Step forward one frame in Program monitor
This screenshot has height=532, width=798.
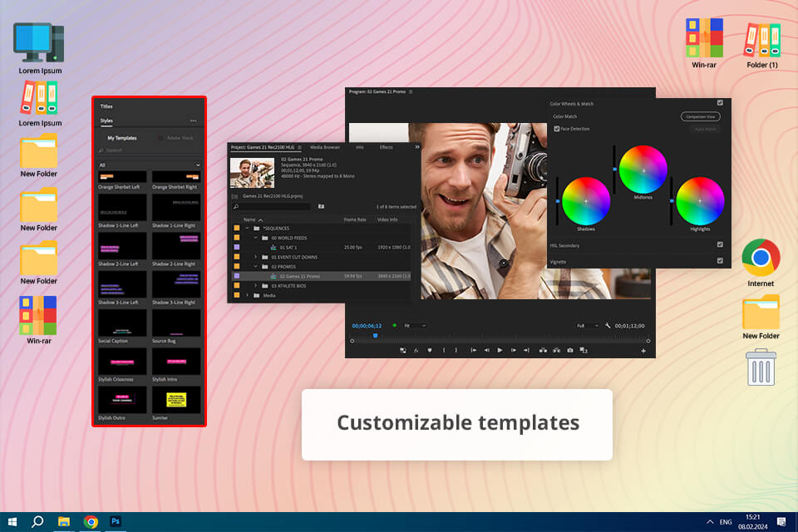point(513,350)
